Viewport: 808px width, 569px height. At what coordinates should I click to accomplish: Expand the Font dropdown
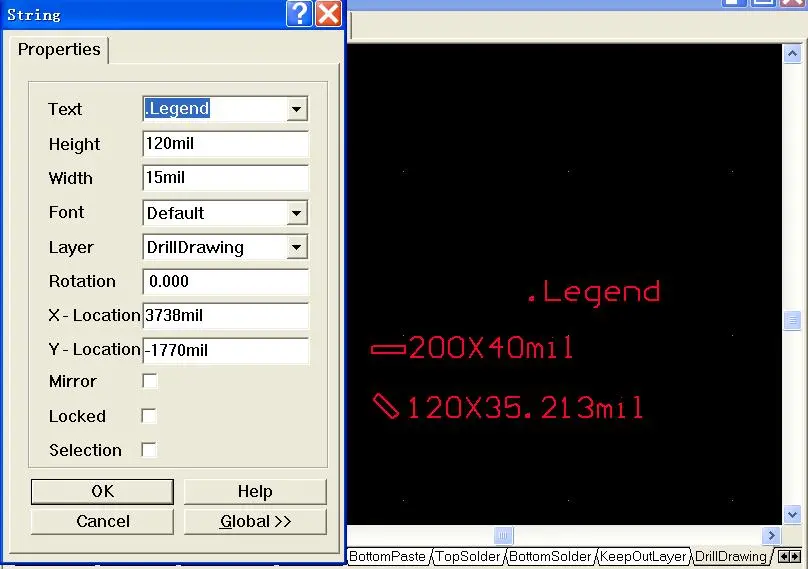coord(296,213)
